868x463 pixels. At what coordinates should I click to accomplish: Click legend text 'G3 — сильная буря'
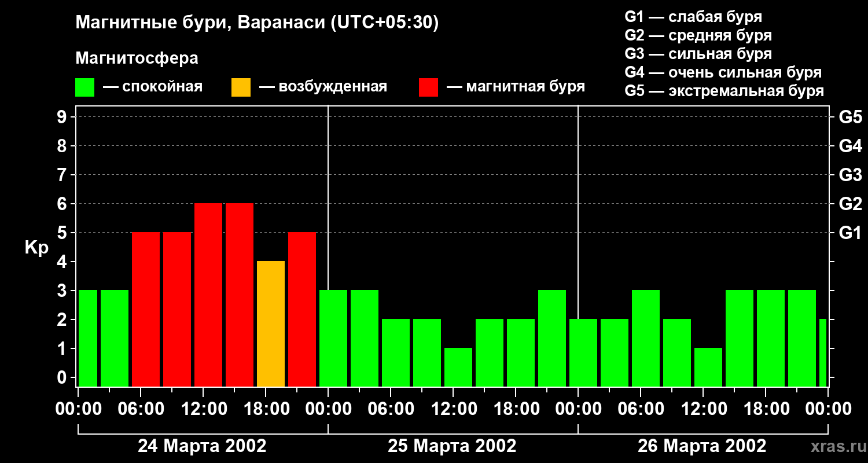[698, 53]
